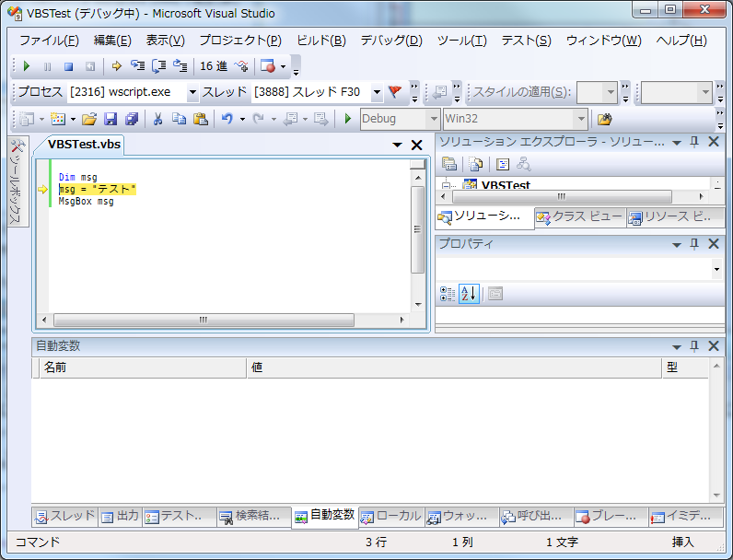Save the file with floppy icon

pos(111,119)
